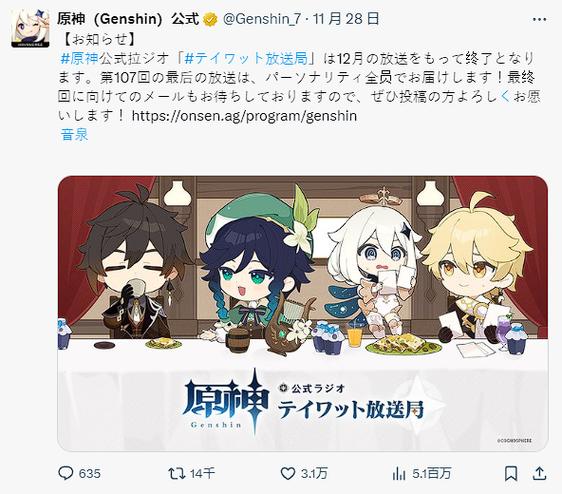The height and width of the screenshot is (494, 562).
Task: Open the onsen.ag/program/genshin URL
Action: pos(244,116)
